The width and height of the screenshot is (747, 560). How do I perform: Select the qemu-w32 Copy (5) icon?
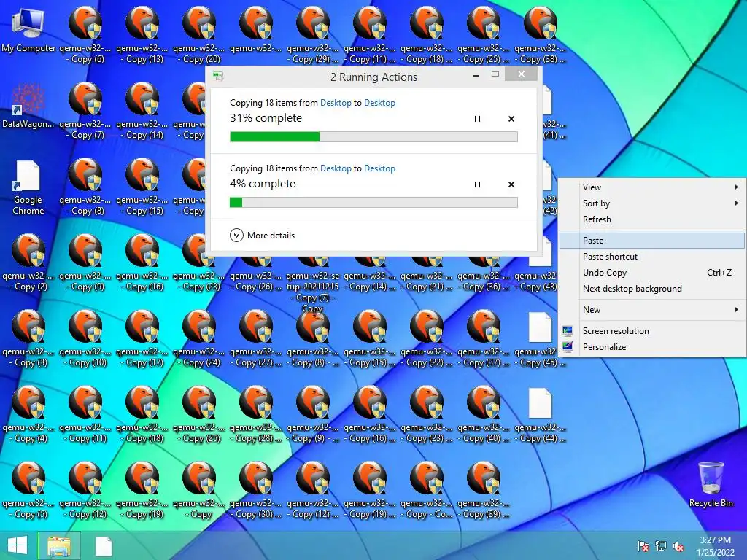point(28,491)
